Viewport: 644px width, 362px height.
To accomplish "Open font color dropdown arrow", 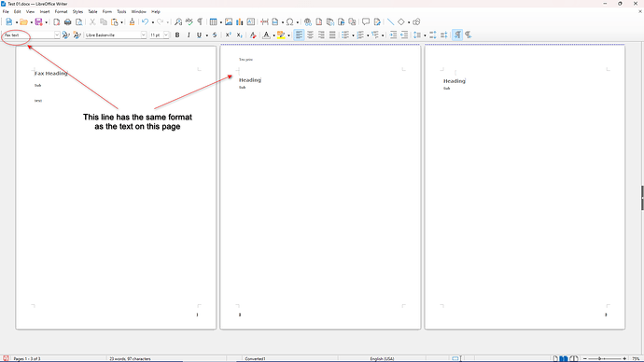I will click(274, 35).
